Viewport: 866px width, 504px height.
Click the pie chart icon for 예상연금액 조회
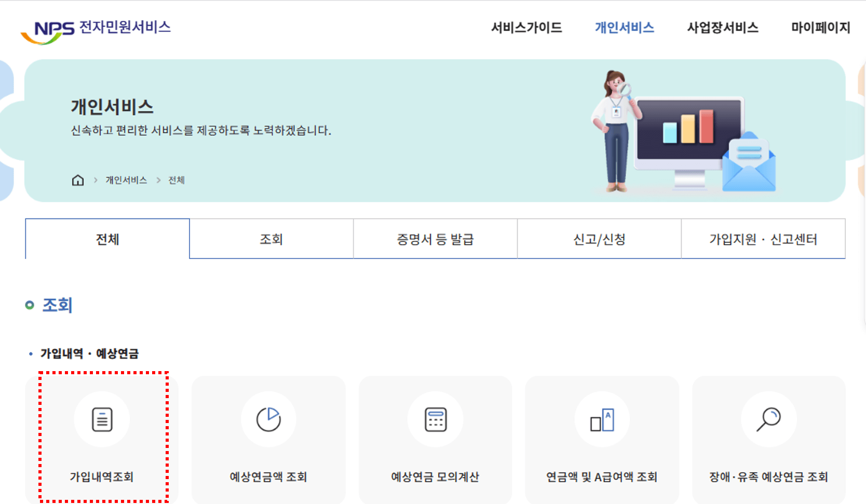tap(268, 419)
